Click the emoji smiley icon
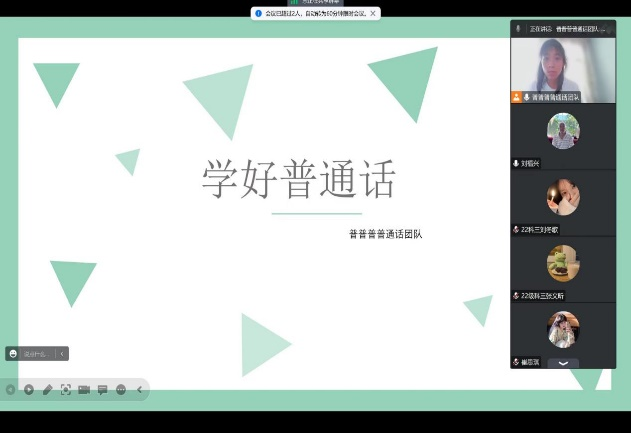This screenshot has width=631, height=433. point(13,353)
